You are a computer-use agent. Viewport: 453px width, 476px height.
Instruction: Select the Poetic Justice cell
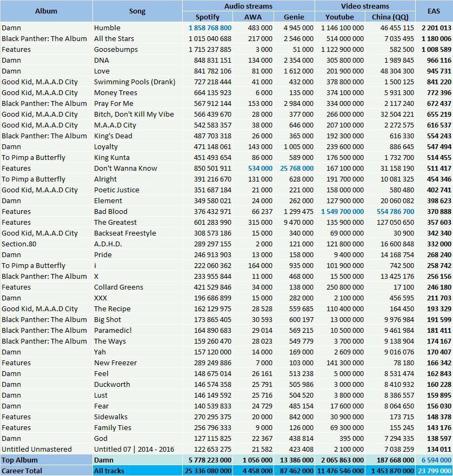coord(137,190)
